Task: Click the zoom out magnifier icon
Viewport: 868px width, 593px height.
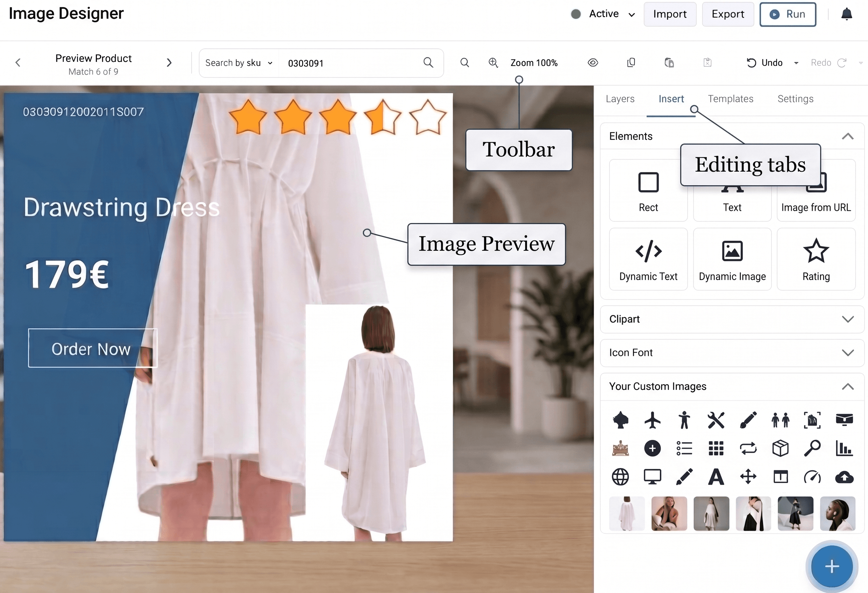Action: coord(465,63)
